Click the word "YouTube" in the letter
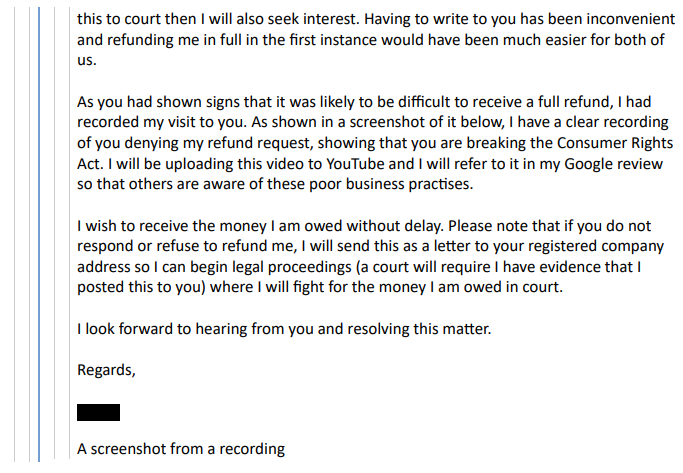683x473 pixels. [x=355, y=164]
